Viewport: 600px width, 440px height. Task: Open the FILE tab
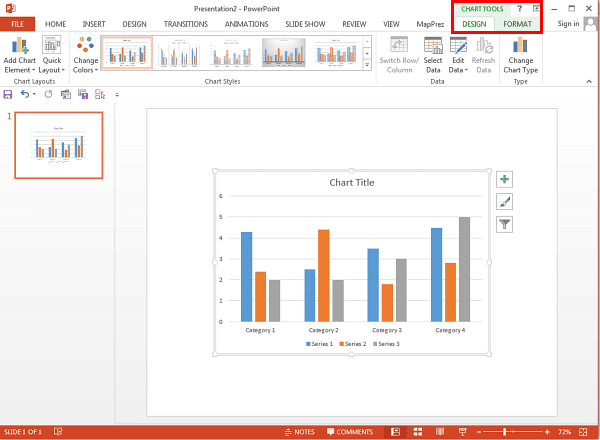pos(18,24)
